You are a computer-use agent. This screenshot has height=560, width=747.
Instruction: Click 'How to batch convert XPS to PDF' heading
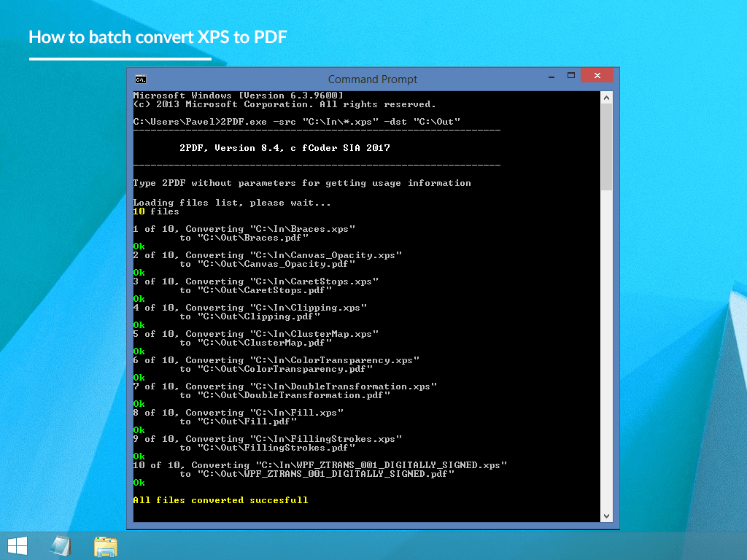[158, 37]
